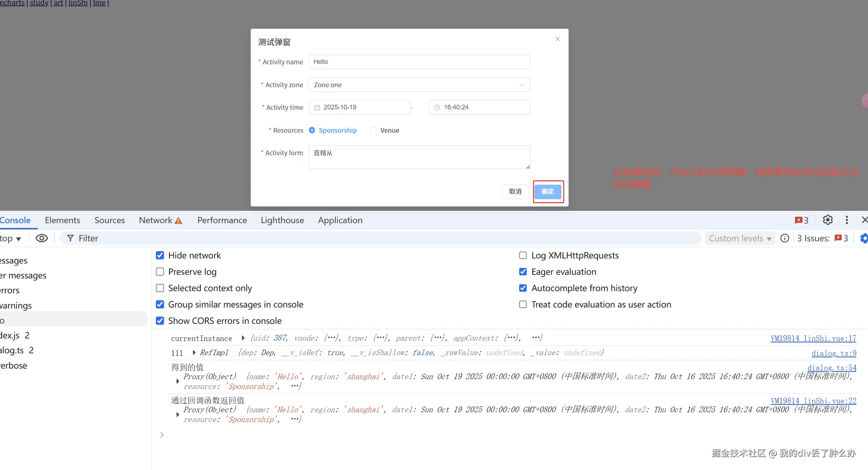Uncheck the Hide network checkbox
Viewport: 868px width, 470px height.
(160, 255)
